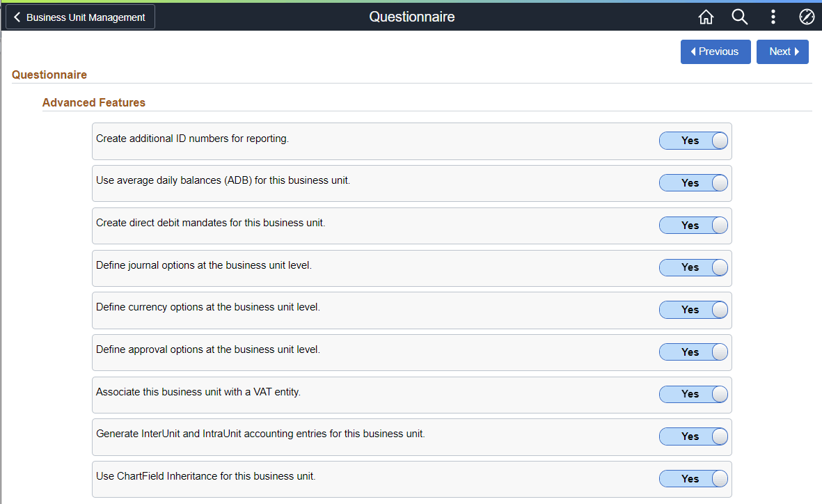Open the NavBar icon
The image size is (822, 504).
[x=807, y=17]
